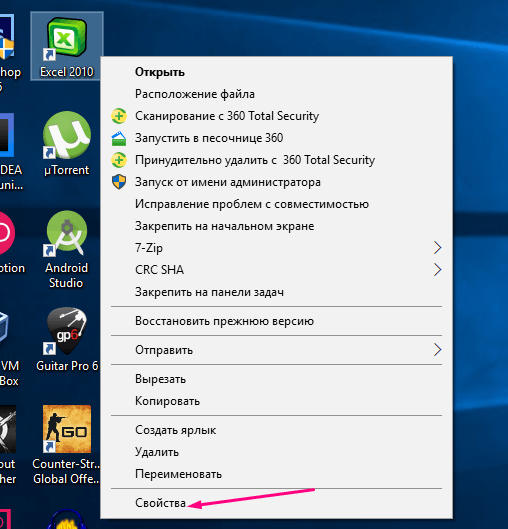
Task: Click the Guitar Pro 6 label text
Action: [x=67, y=366]
